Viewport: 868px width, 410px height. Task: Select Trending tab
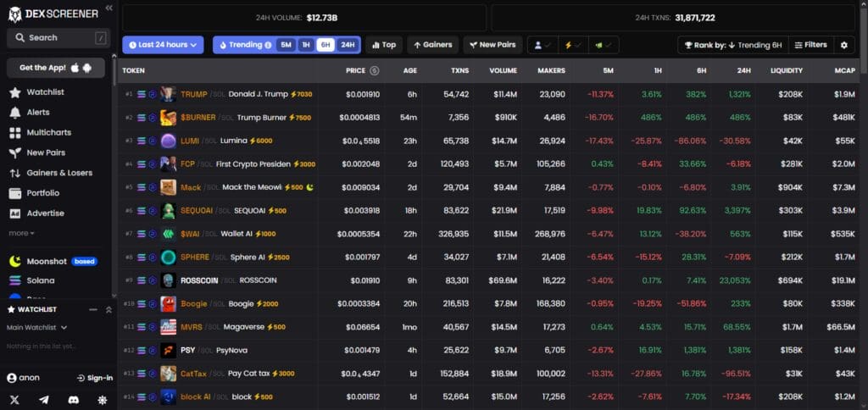coord(245,46)
